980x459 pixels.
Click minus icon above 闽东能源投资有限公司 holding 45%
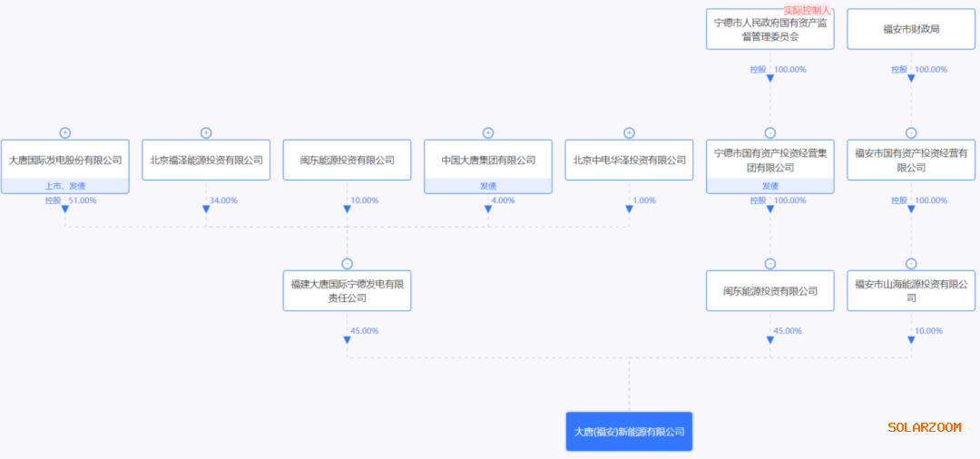[770, 264]
